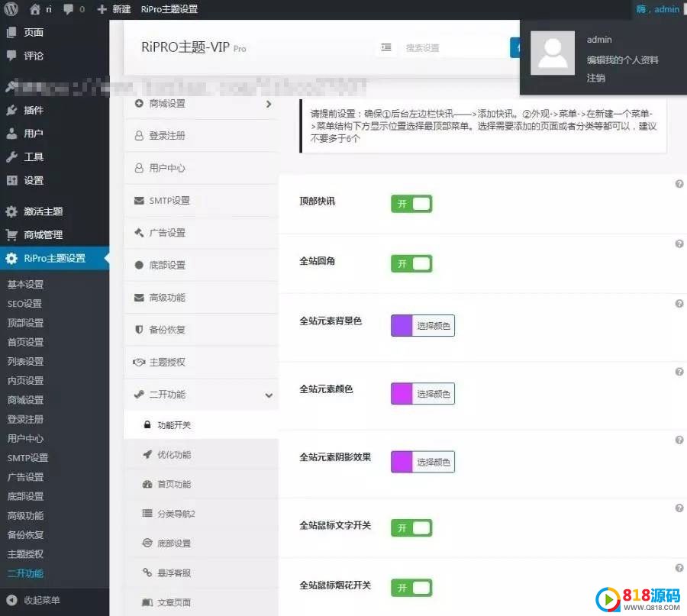Click the expand-all list icon beside search

click(386, 47)
